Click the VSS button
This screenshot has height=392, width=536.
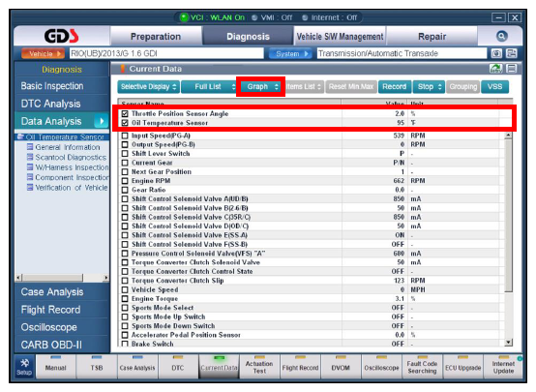pos(494,86)
